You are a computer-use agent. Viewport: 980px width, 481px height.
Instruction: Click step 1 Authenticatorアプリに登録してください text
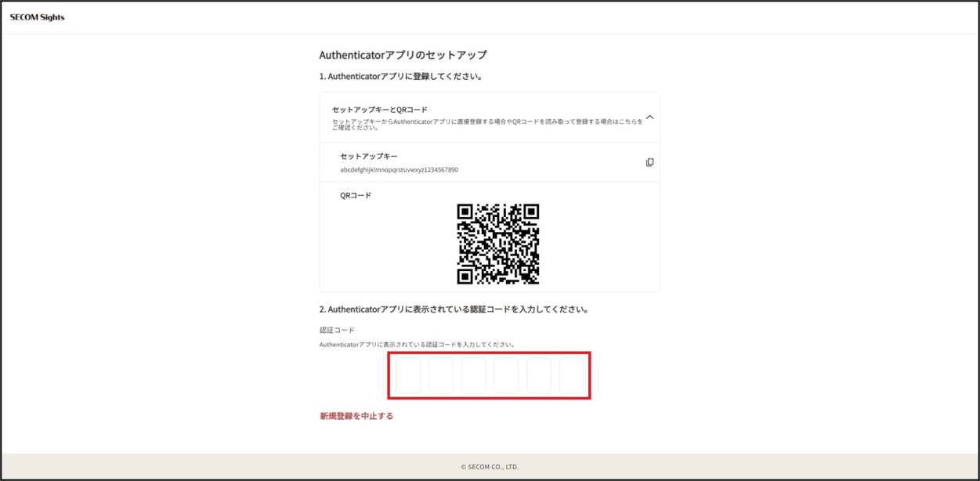400,77
